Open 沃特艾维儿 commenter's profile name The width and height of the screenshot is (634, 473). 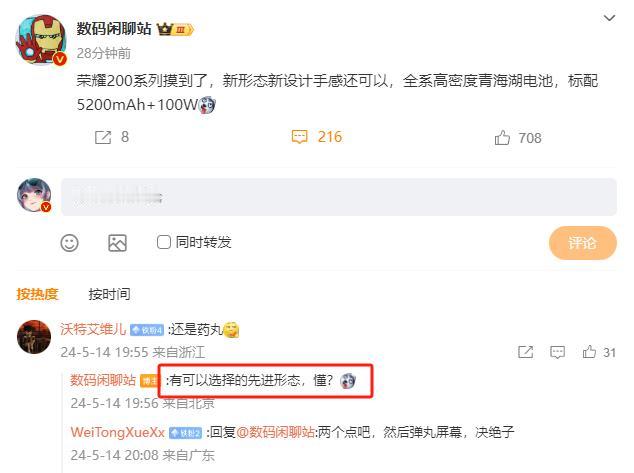[x=93, y=329]
